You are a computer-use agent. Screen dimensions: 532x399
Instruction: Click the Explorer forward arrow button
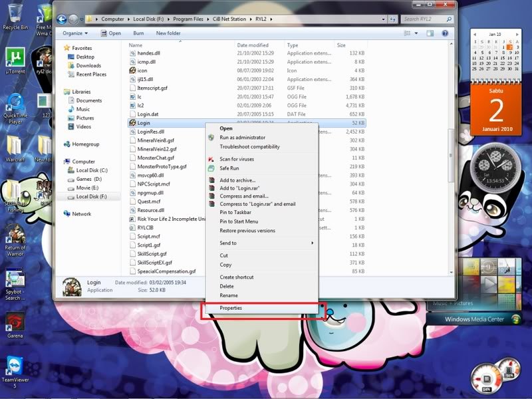point(73,19)
